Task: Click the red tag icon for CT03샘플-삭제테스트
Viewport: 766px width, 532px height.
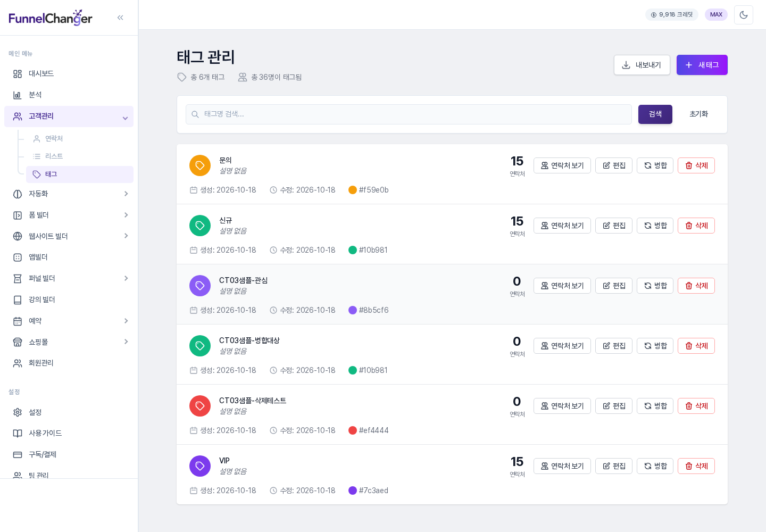Action: pyautogui.click(x=200, y=406)
